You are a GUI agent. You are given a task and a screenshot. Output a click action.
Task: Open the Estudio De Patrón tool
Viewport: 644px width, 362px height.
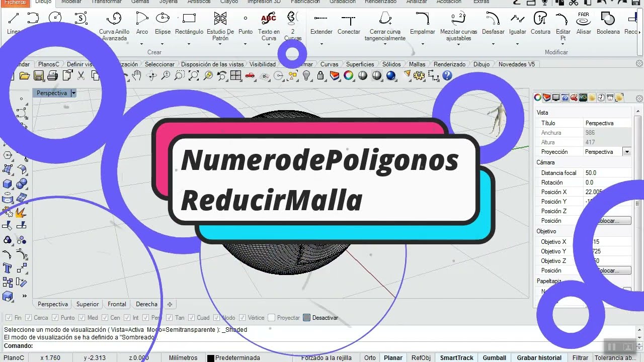coord(220,26)
